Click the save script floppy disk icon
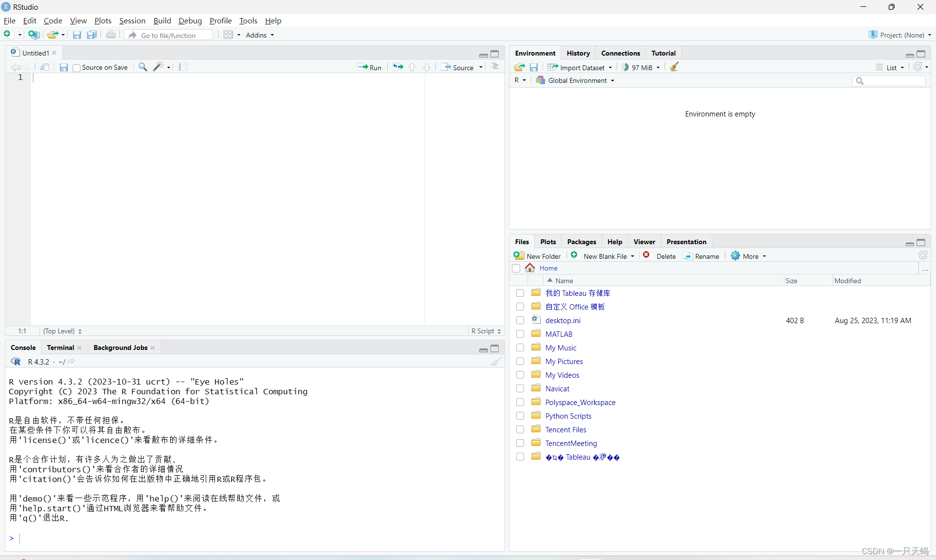This screenshot has height=560, width=936. [x=64, y=67]
